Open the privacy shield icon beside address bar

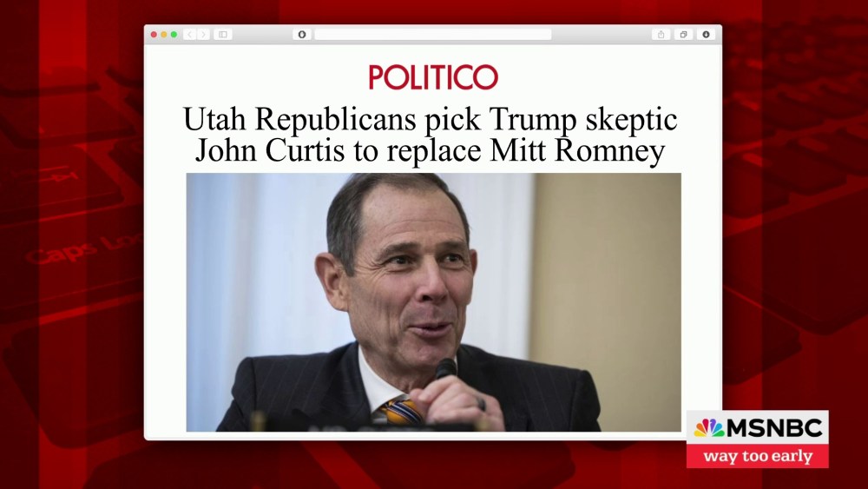[x=302, y=35]
